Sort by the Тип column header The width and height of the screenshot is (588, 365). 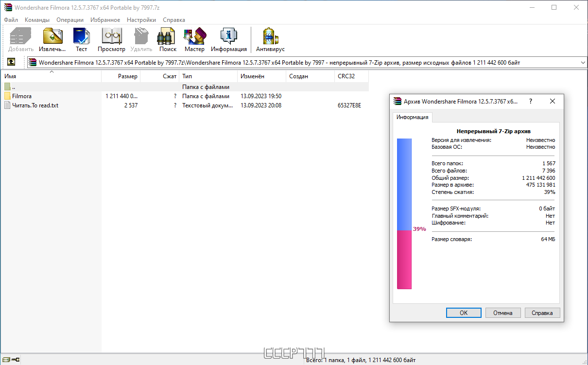[208, 76]
